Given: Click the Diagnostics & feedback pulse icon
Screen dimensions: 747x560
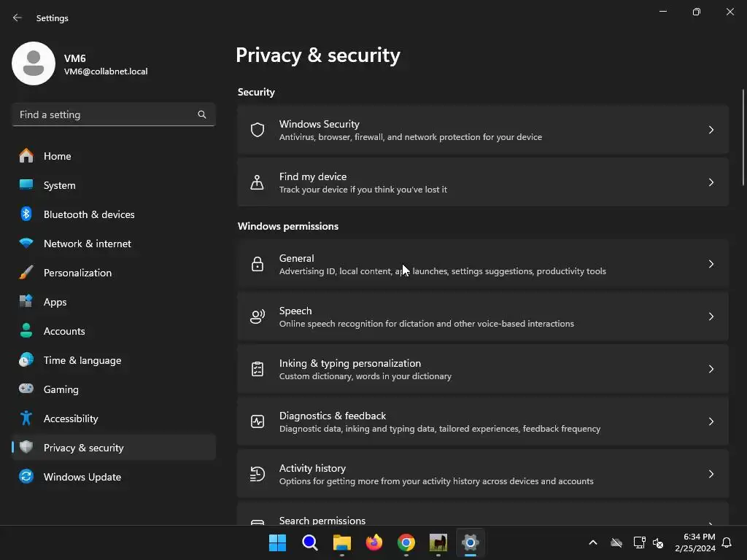Looking at the screenshot, I should pyautogui.click(x=258, y=421).
